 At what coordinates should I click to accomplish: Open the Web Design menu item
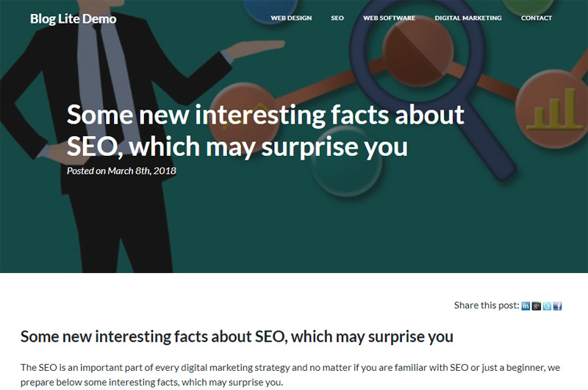click(x=291, y=18)
